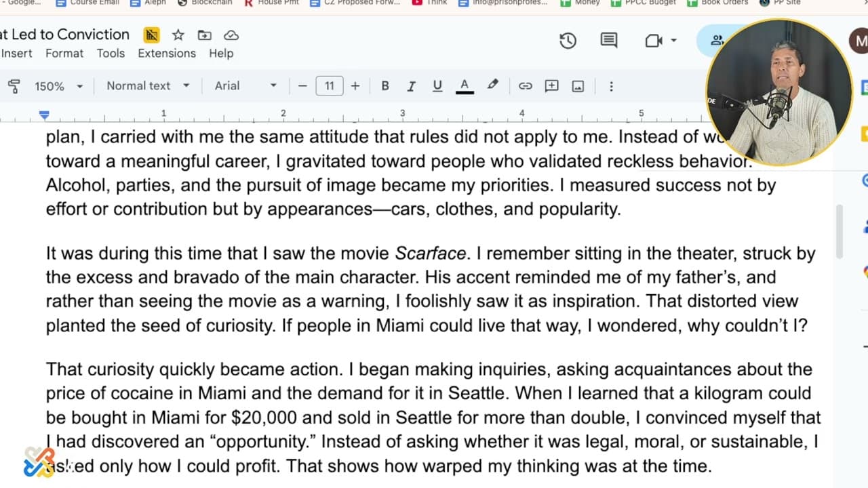Increase font size with plus button

[x=355, y=86]
